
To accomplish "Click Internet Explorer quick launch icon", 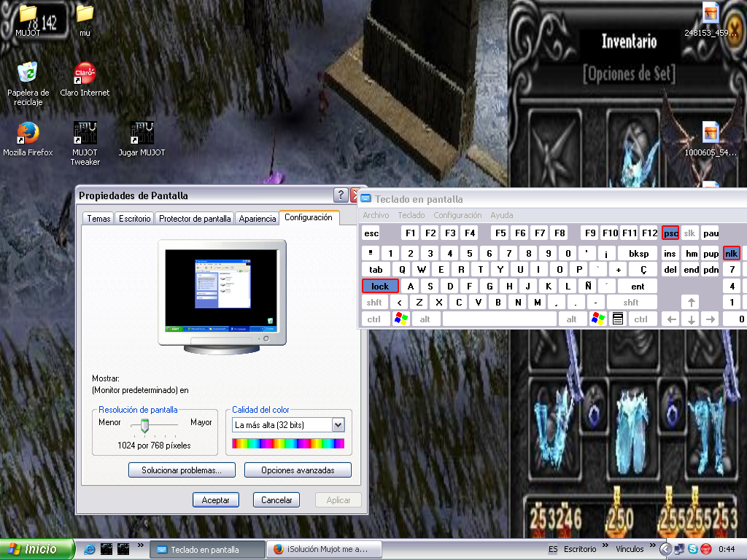I will tap(90, 549).
